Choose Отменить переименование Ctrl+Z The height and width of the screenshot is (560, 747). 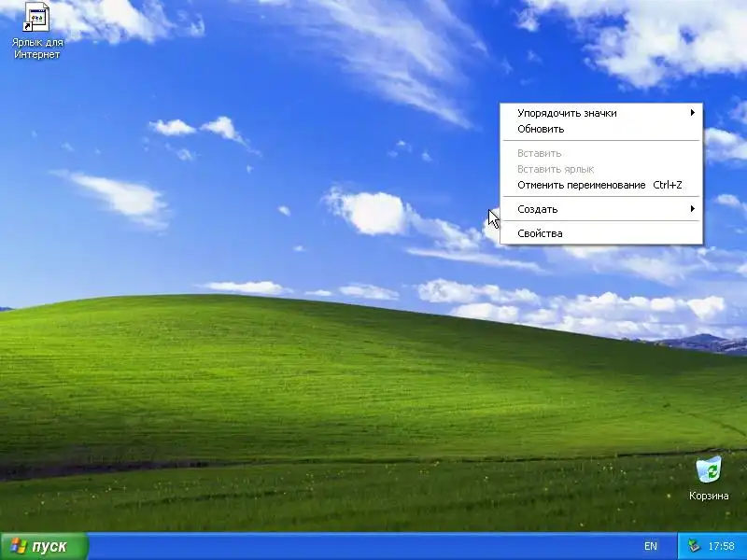tap(601, 185)
